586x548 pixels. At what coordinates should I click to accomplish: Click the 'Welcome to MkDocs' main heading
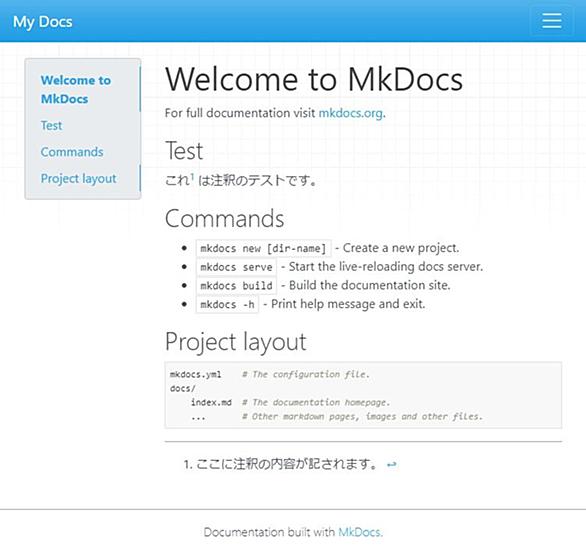(314, 79)
